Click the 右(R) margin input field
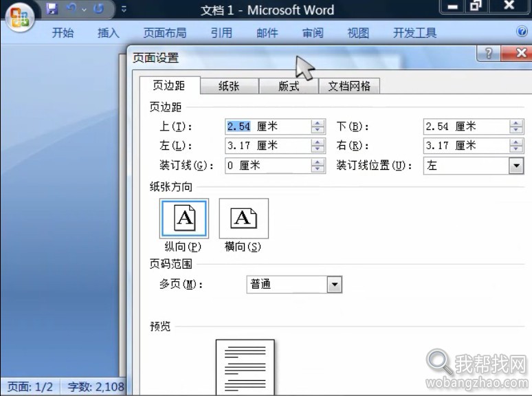This screenshot has width=532, height=396. (x=466, y=146)
